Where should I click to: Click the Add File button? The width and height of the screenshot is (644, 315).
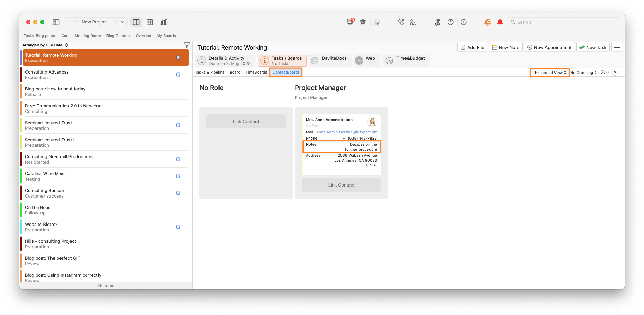(473, 47)
